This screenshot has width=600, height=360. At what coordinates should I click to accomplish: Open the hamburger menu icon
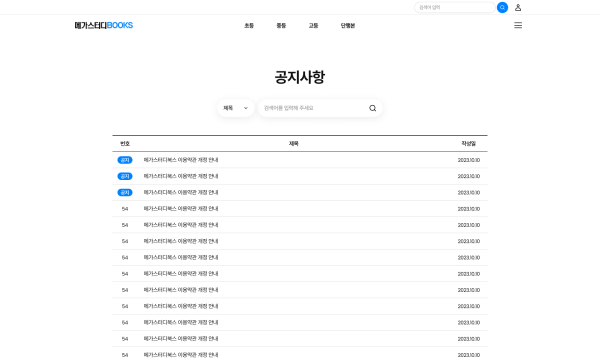coord(518,25)
